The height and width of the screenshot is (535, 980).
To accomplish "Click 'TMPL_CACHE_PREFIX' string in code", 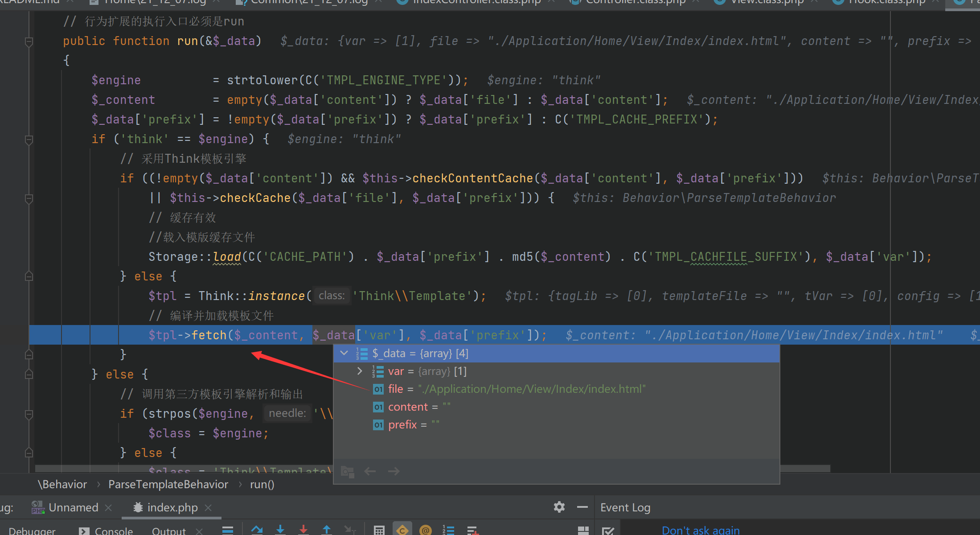I will (x=637, y=119).
